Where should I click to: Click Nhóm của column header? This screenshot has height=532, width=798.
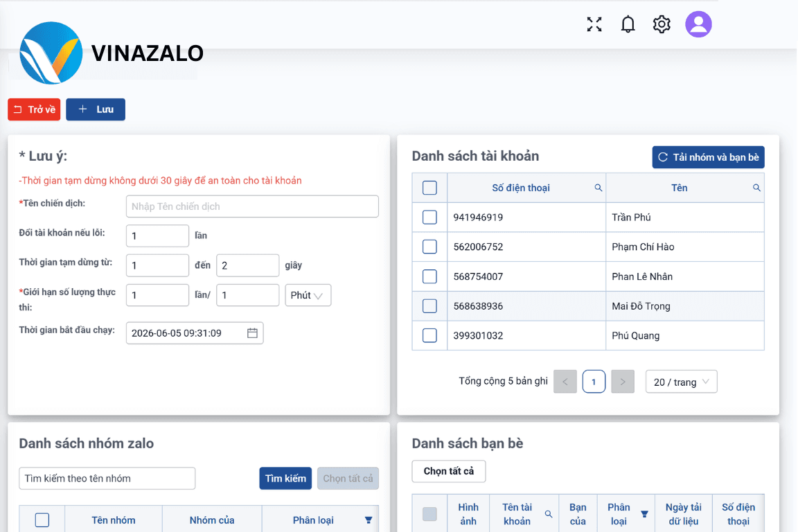tap(212, 520)
